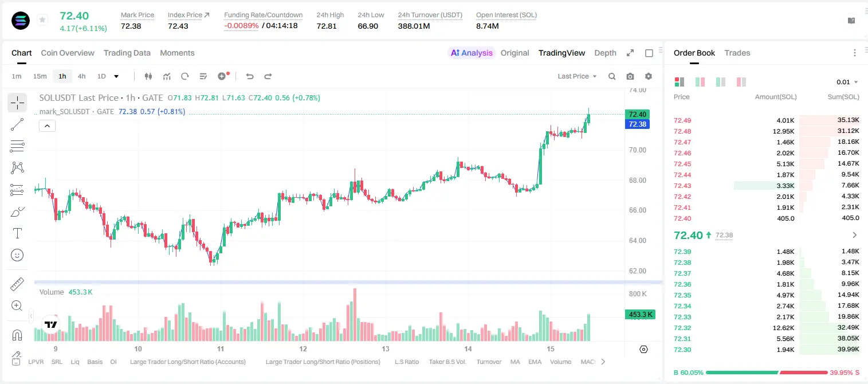
Task: Select the 4h timeframe button
Action: tap(82, 76)
